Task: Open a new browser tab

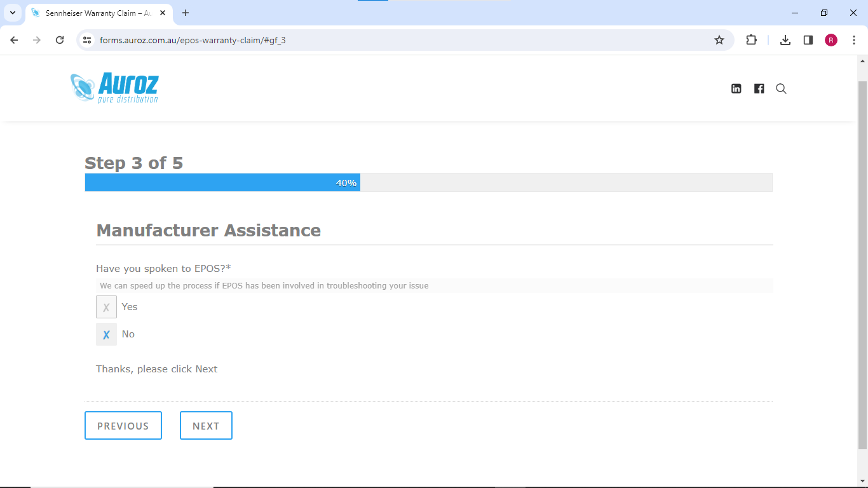Action: pos(186,13)
